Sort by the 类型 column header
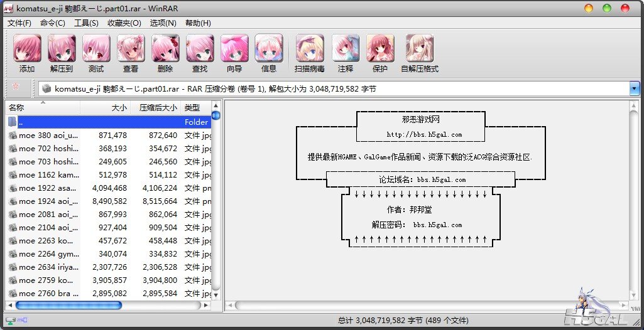 196,108
